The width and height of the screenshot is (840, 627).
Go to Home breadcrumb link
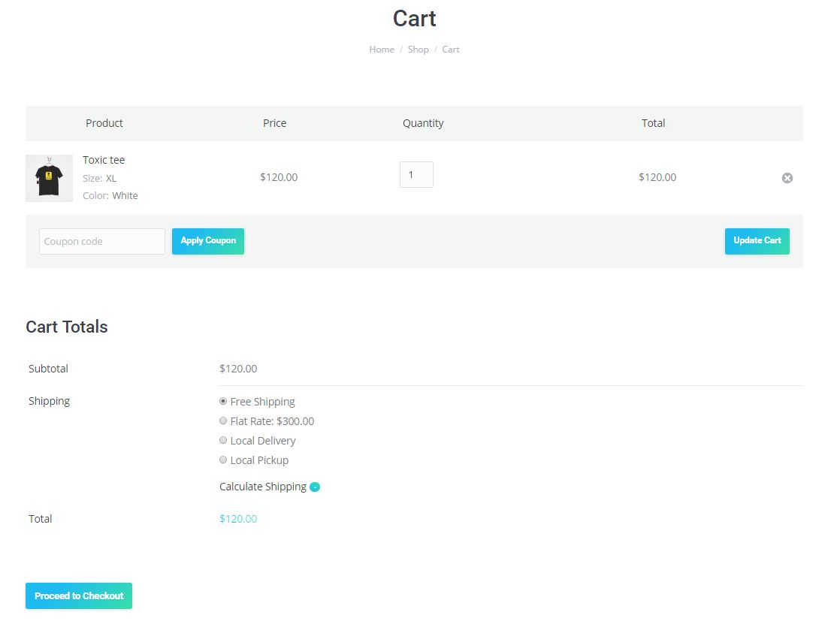coord(382,50)
